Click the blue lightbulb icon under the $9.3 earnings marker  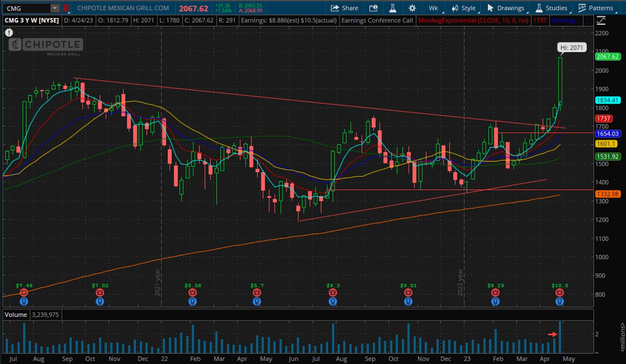point(332,302)
